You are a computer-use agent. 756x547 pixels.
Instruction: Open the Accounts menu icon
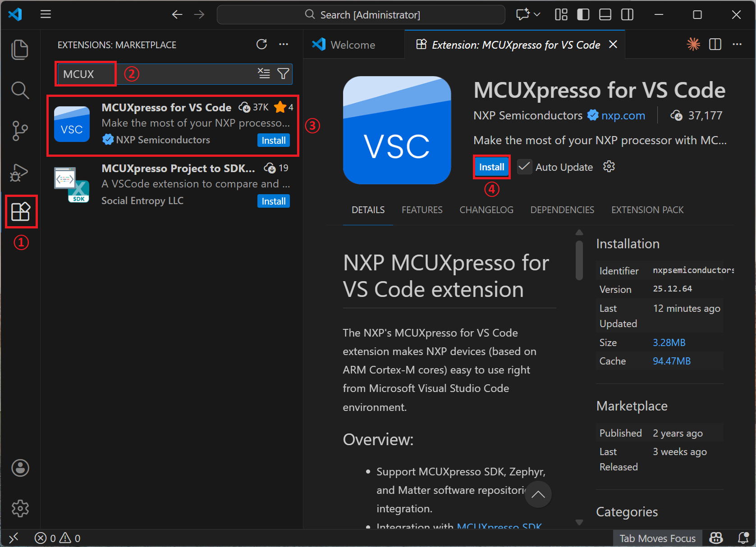(20, 468)
